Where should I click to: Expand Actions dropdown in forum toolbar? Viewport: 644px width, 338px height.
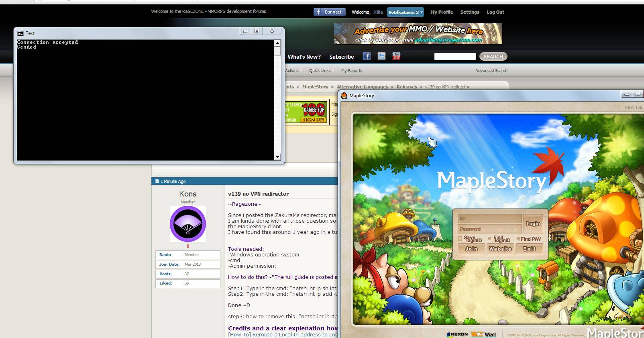[x=293, y=71]
